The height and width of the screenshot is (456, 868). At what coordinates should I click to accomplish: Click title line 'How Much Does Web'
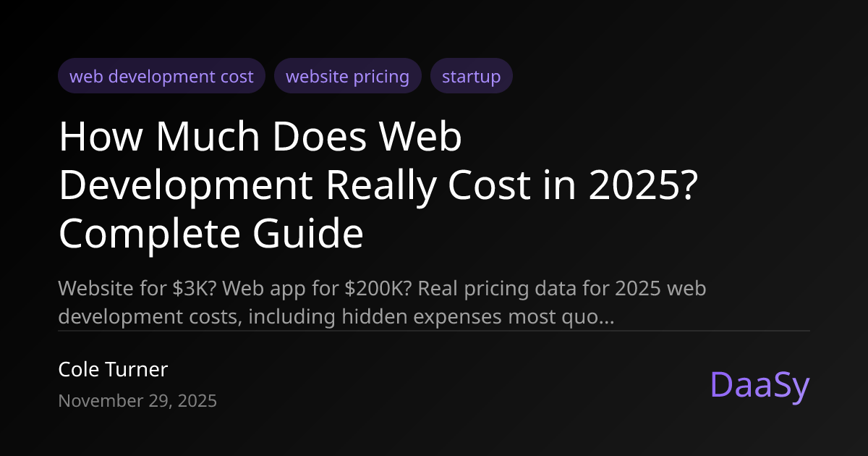point(260,138)
